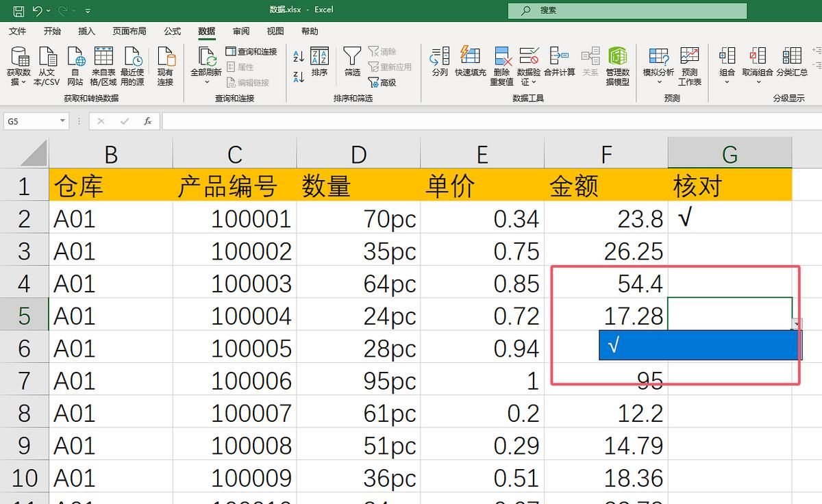822x504 pixels.
Task: Open the Quick Access Toolbar customize arrow
Action: (88, 11)
